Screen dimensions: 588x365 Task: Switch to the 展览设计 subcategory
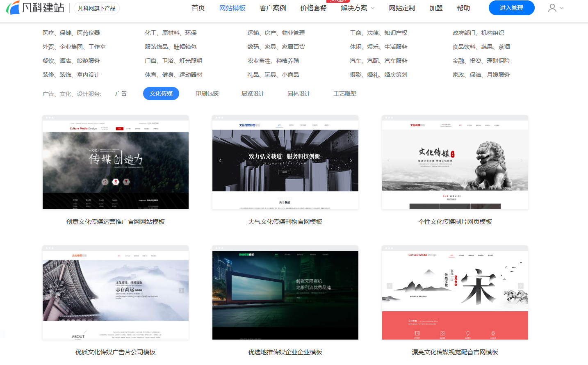pyautogui.click(x=253, y=94)
